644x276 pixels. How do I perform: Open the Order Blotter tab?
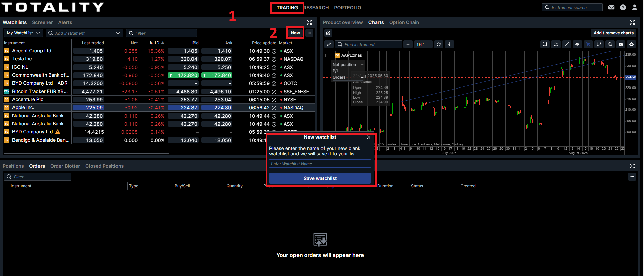click(x=65, y=166)
